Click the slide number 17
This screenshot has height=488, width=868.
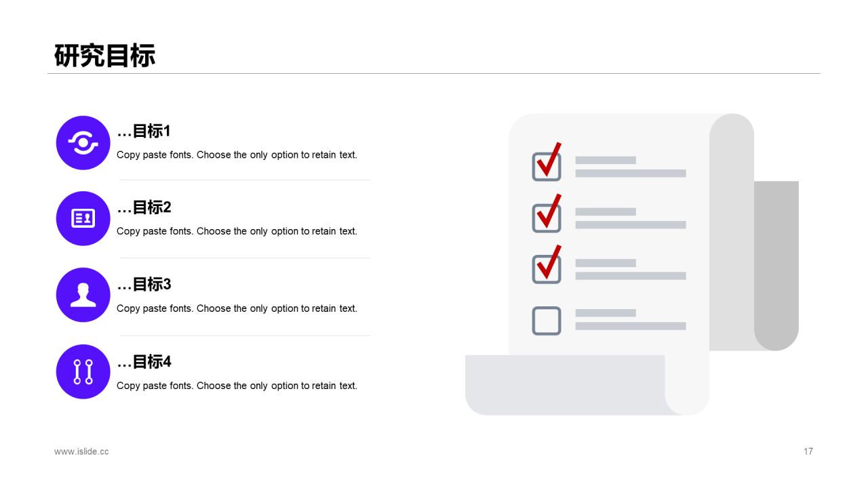click(808, 451)
